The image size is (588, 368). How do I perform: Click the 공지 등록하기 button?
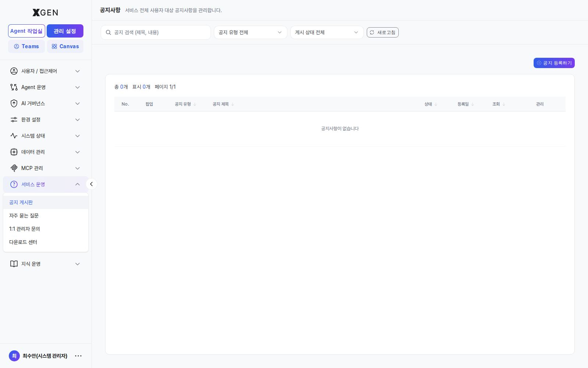tap(554, 63)
